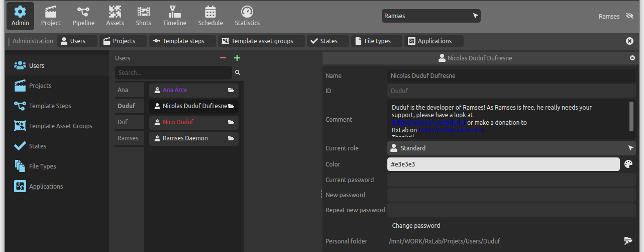Screen dimensions: 644x252
Task: Show the Statistics gauge panel
Action: [247, 16]
